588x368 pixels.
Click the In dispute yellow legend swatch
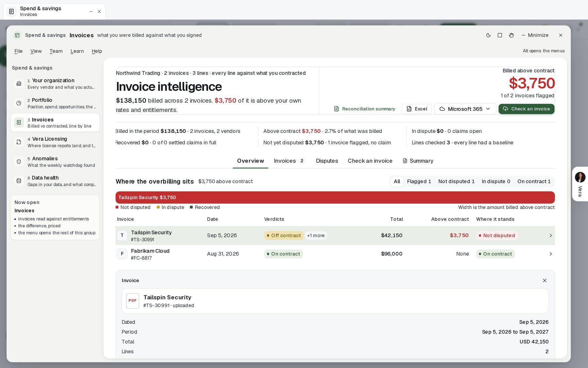point(158,207)
